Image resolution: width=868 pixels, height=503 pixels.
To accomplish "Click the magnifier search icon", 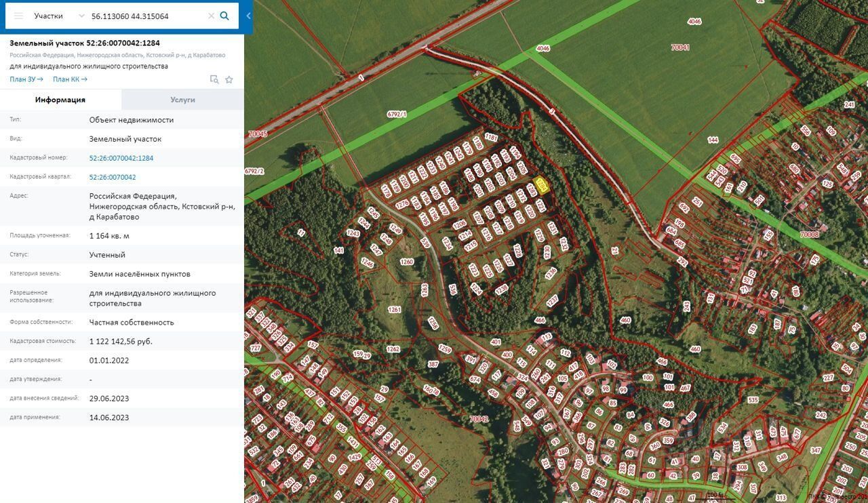I will [224, 16].
